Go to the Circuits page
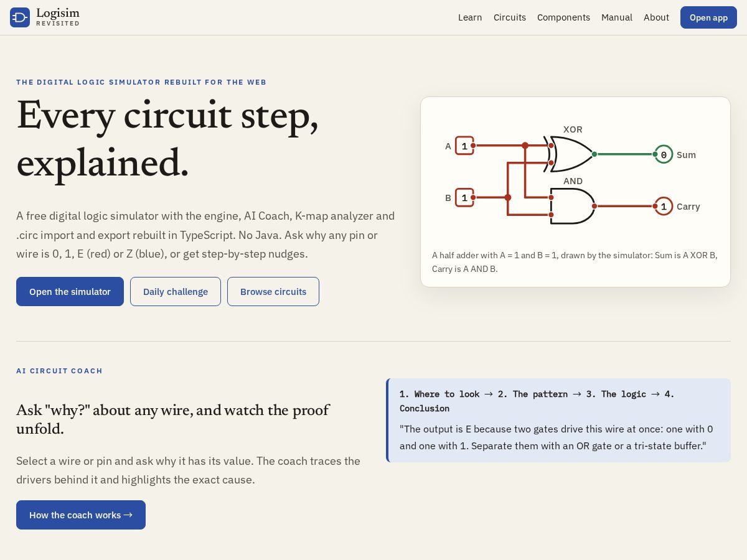The width and height of the screenshot is (747, 560). coord(510,17)
